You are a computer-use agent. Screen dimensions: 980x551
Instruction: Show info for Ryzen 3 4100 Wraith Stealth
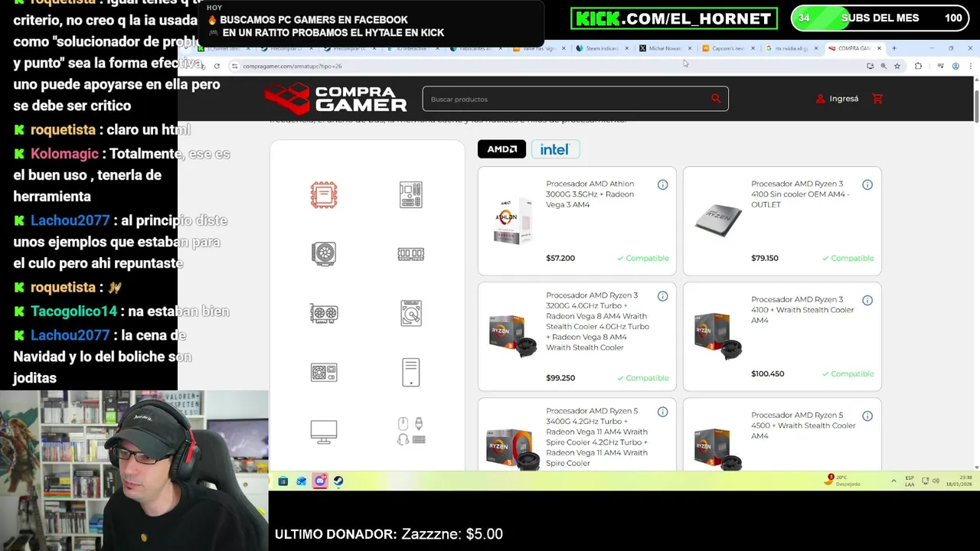867,300
